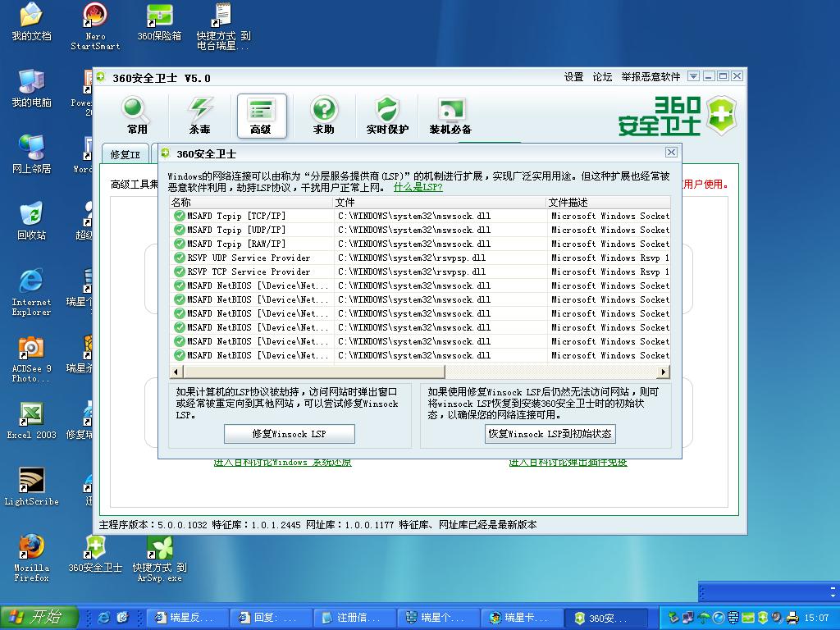Switch to 瑞星反... taskbar window
Viewport: 840px width, 630px height.
186,618
